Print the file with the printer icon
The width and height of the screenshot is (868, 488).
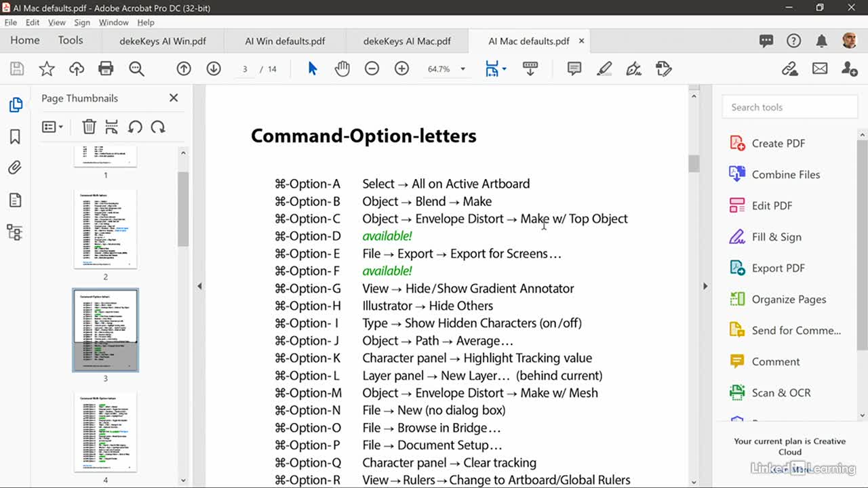(x=106, y=68)
